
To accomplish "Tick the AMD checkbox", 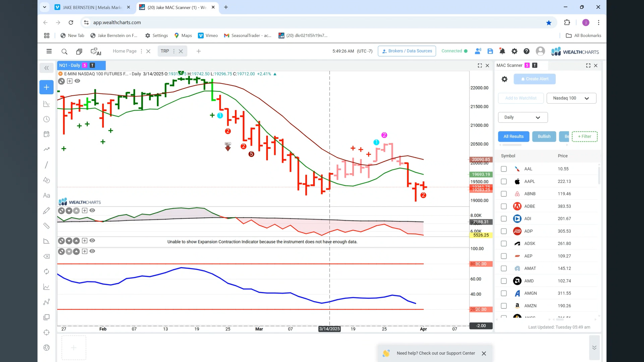I will [504, 281].
